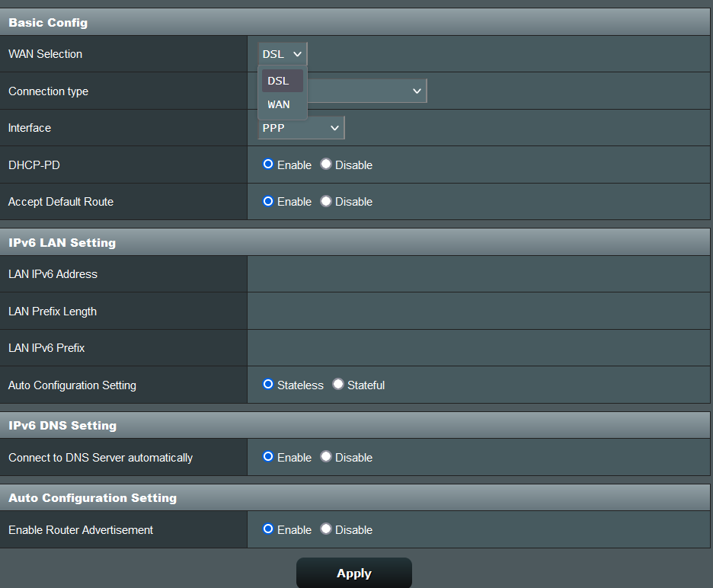Select Stateful auto configuration
This screenshot has height=588, width=713.
[338, 385]
